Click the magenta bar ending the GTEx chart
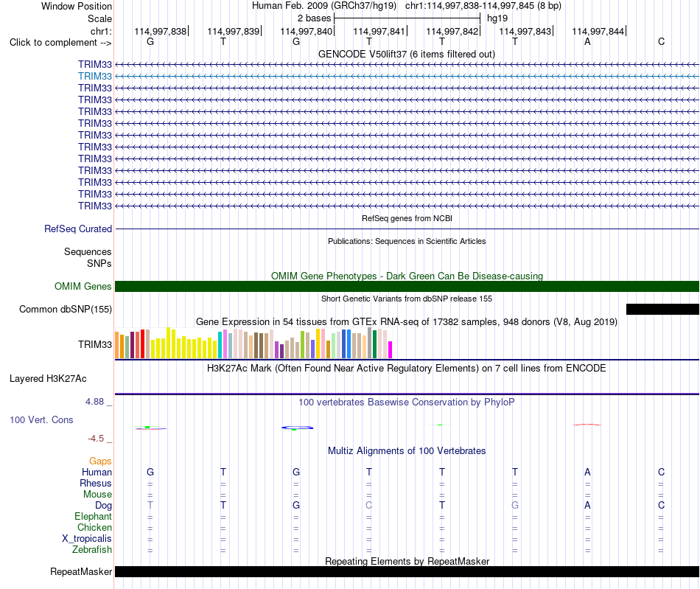 point(391,349)
